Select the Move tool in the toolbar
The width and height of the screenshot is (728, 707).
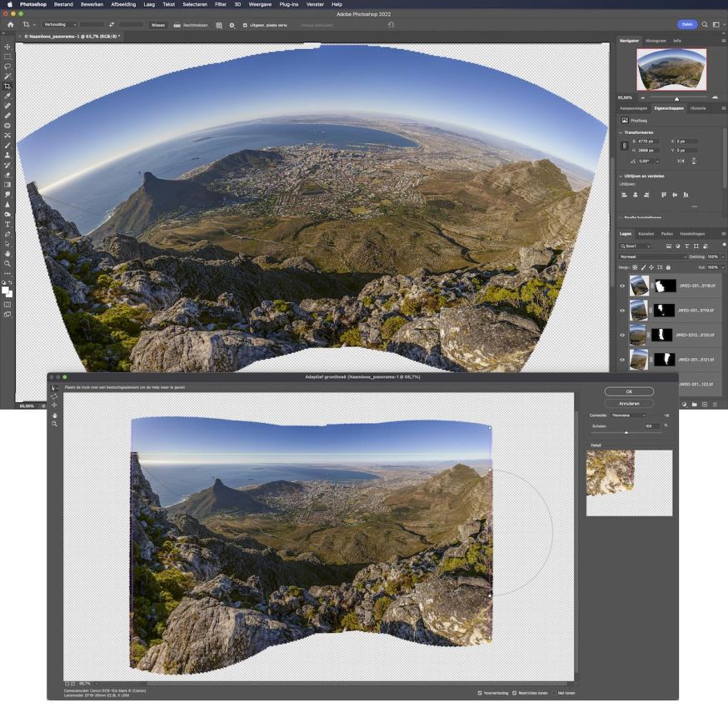point(7,47)
